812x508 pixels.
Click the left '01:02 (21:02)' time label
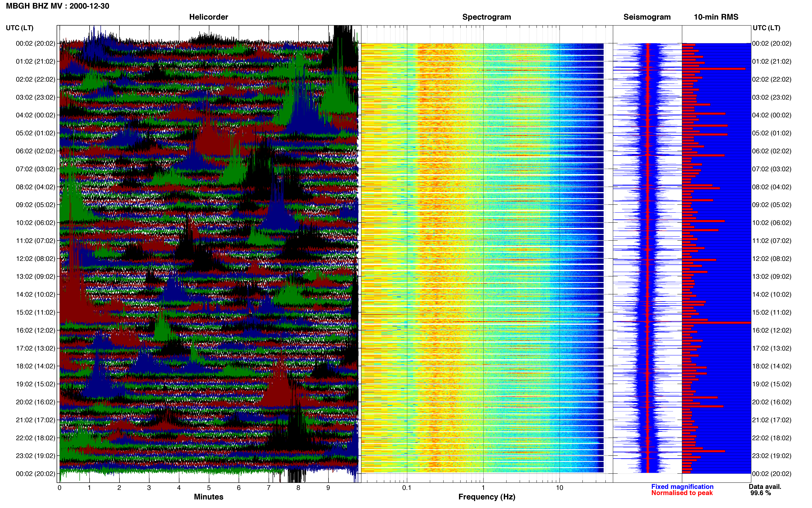point(36,61)
